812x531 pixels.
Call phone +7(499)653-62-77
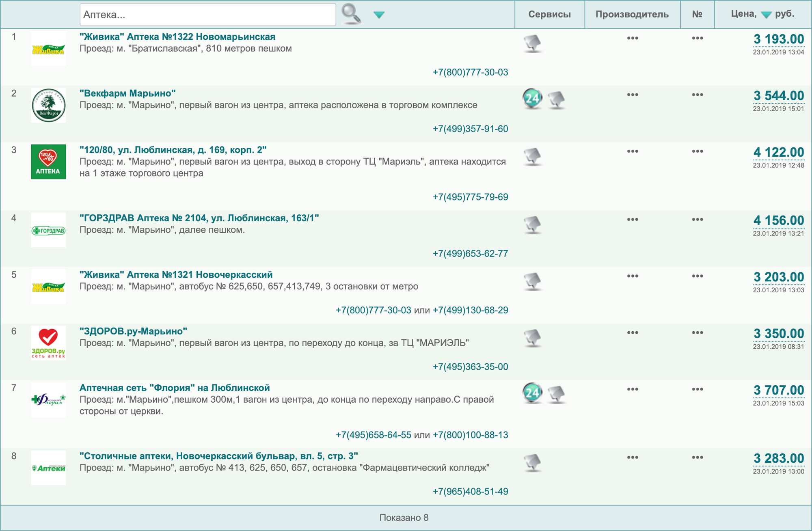(x=470, y=253)
